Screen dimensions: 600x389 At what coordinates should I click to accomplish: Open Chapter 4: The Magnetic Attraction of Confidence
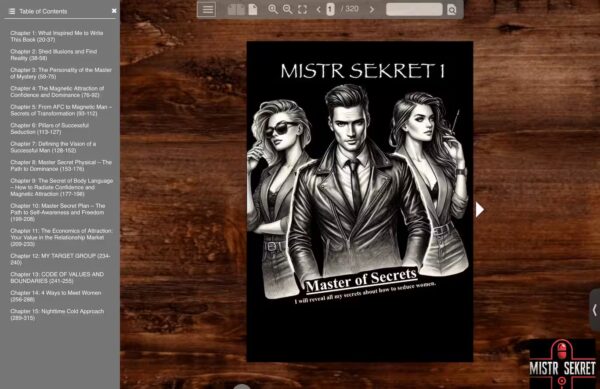pos(57,92)
